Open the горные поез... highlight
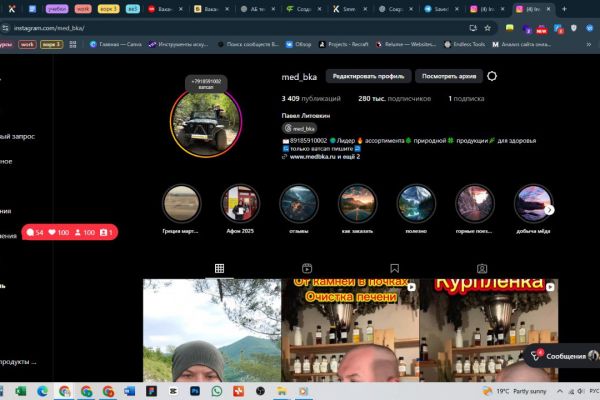Screen dimensions: 600x400 click(474, 204)
